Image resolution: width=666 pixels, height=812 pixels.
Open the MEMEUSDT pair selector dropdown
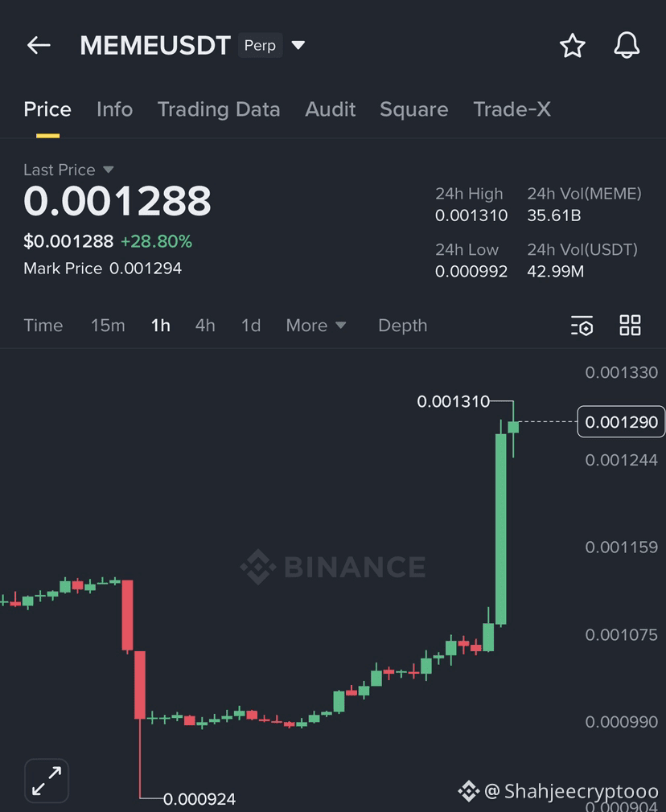point(298,46)
